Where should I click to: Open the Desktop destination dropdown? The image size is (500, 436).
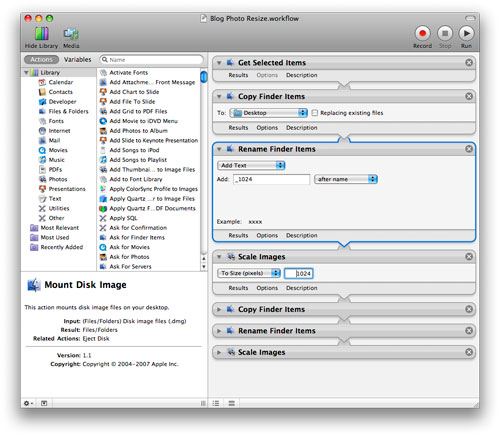click(x=268, y=113)
